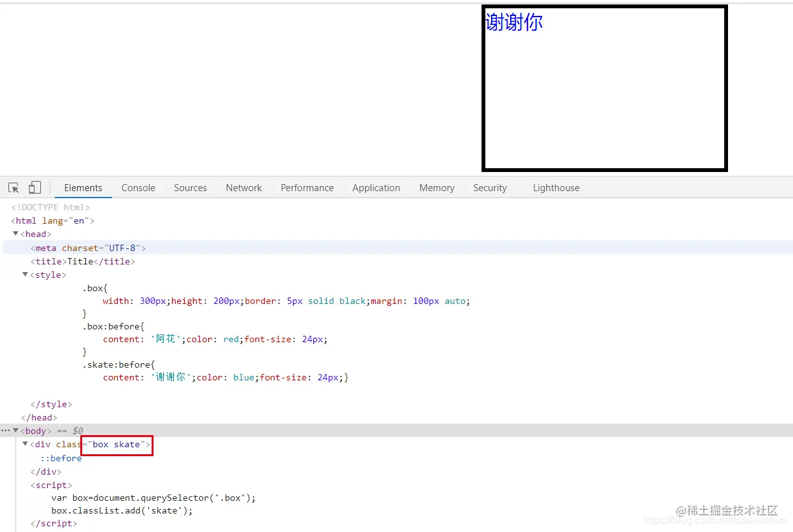
Task: Select the ::before pseudo-element row
Action: [x=61, y=458]
